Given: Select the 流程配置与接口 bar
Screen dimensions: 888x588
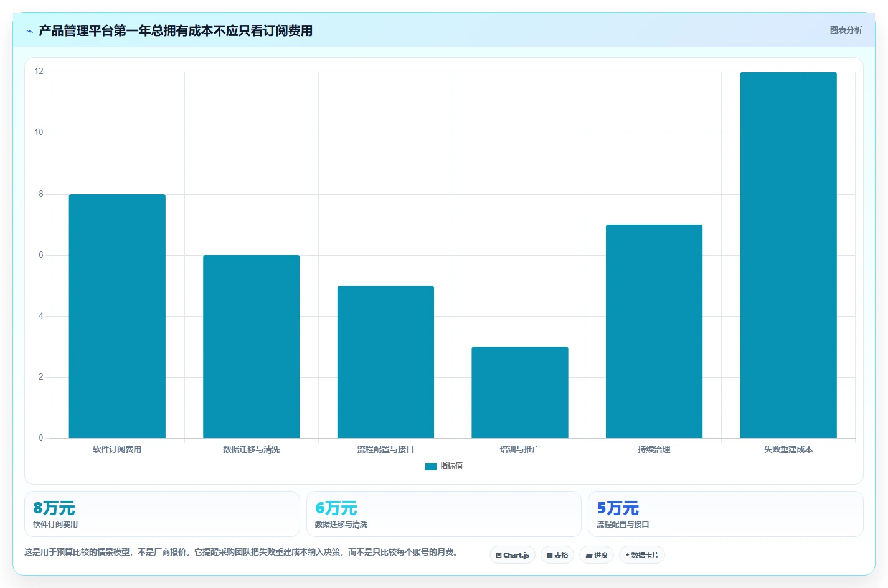Looking at the screenshot, I should [385, 362].
